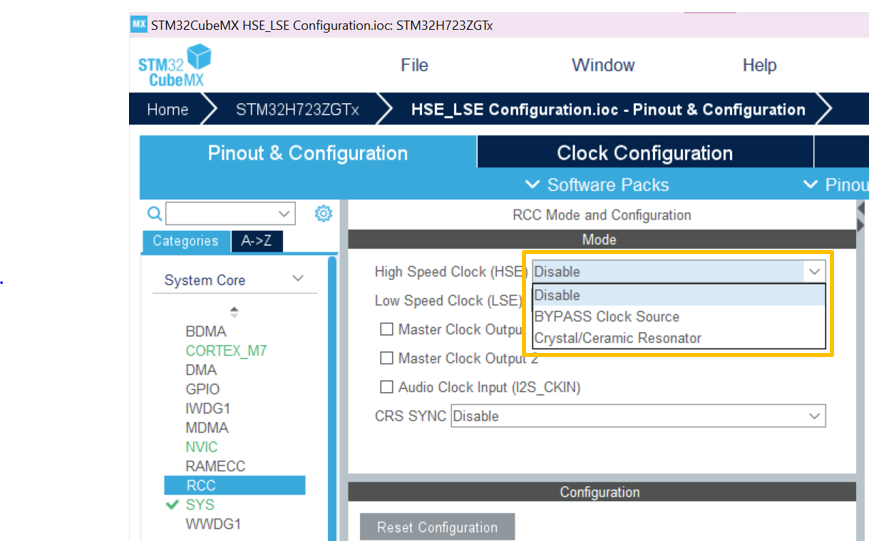
Task: Click the Reset Configuration button
Action: [x=437, y=527]
